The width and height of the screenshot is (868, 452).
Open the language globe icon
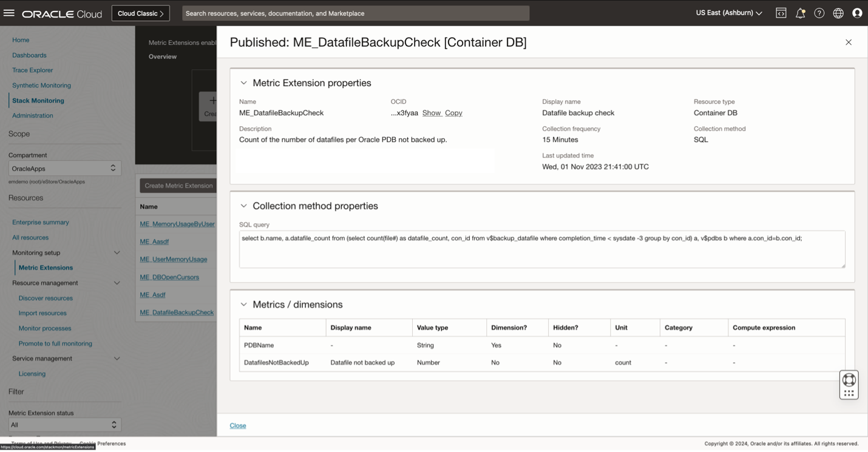point(838,13)
